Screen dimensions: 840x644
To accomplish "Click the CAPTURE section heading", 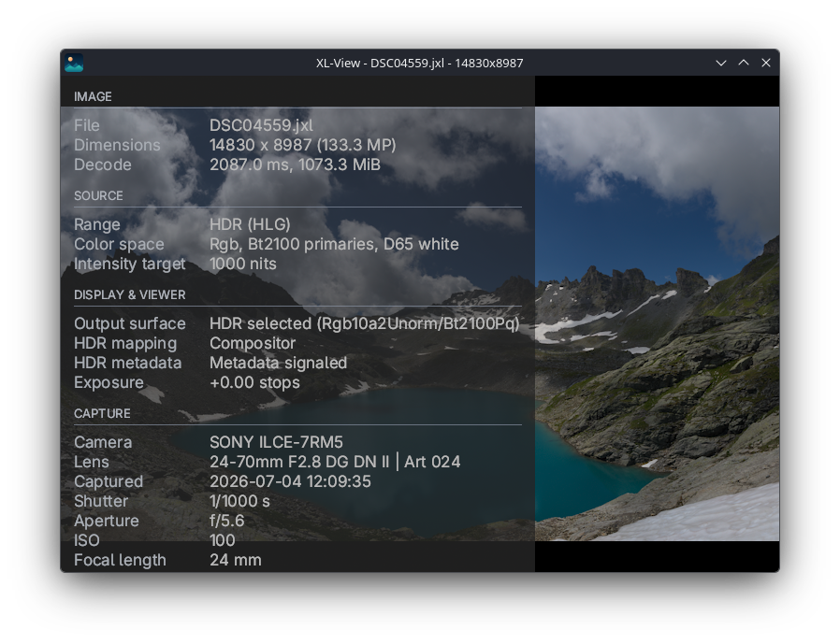I will tap(102, 414).
